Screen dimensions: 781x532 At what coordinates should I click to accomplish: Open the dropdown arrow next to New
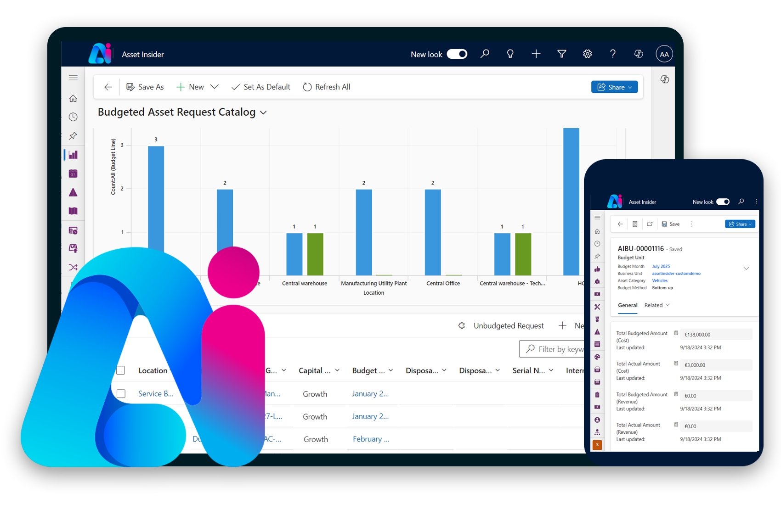214,87
